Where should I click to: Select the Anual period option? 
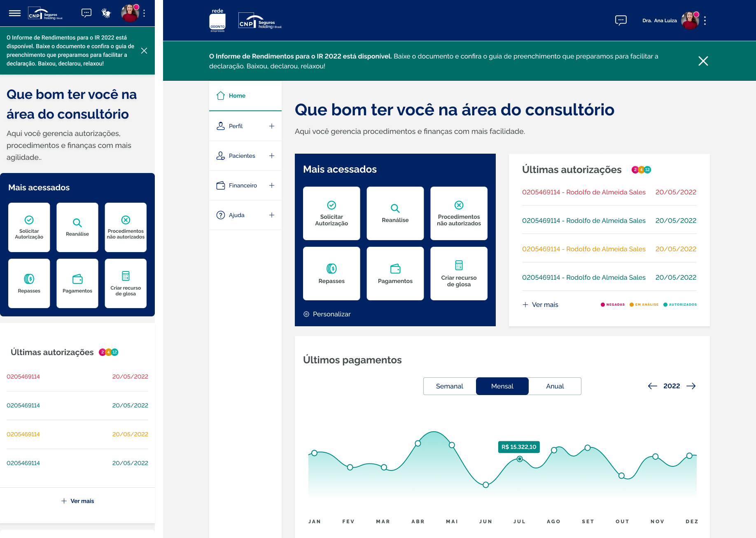555,386
